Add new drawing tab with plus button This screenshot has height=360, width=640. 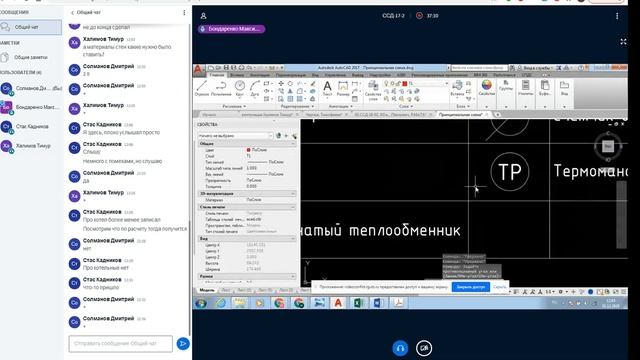[x=498, y=115]
